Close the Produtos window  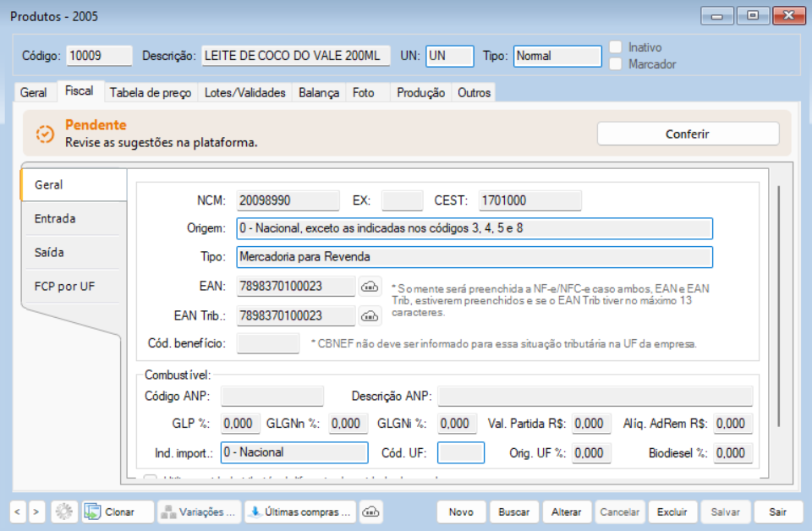tap(788, 16)
